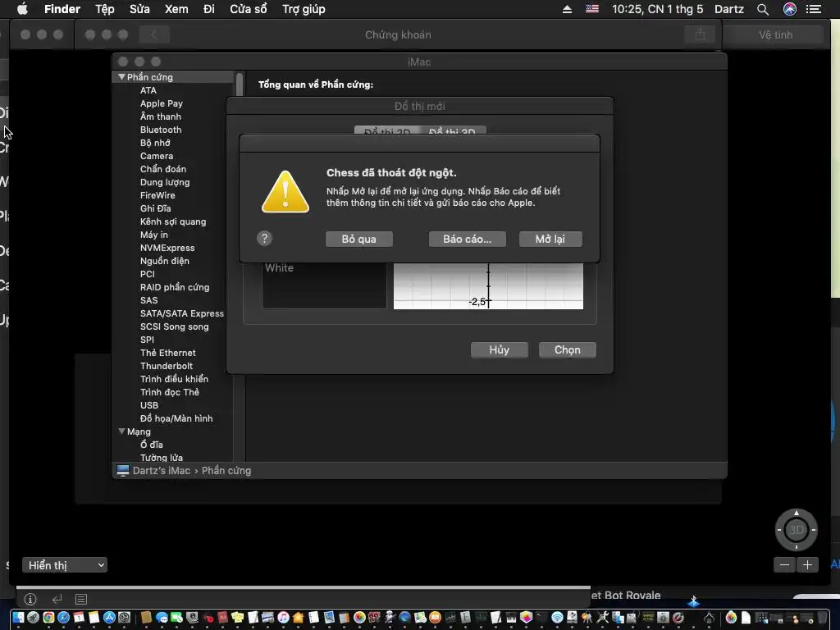This screenshot has height=630, width=840.
Task: Open the Hiển thị dropdown
Action: [x=64, y=565]
